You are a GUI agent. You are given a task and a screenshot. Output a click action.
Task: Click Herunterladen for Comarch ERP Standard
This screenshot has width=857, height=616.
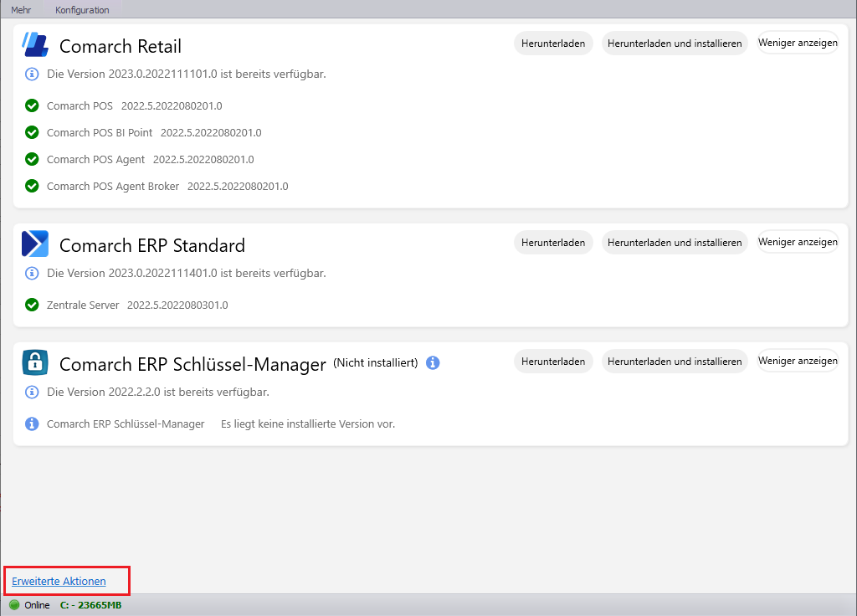click(553, 242)
